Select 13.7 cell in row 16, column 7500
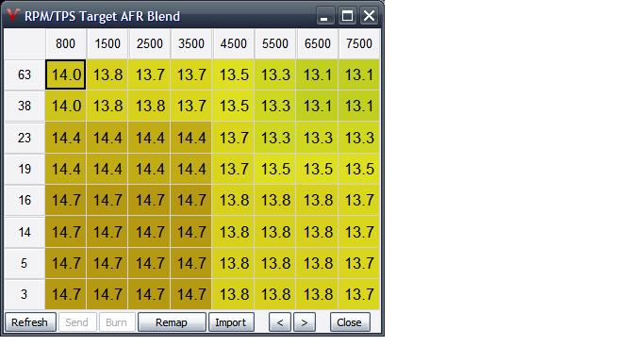This screenshot has height=362, width=644. tap(359, 200)
